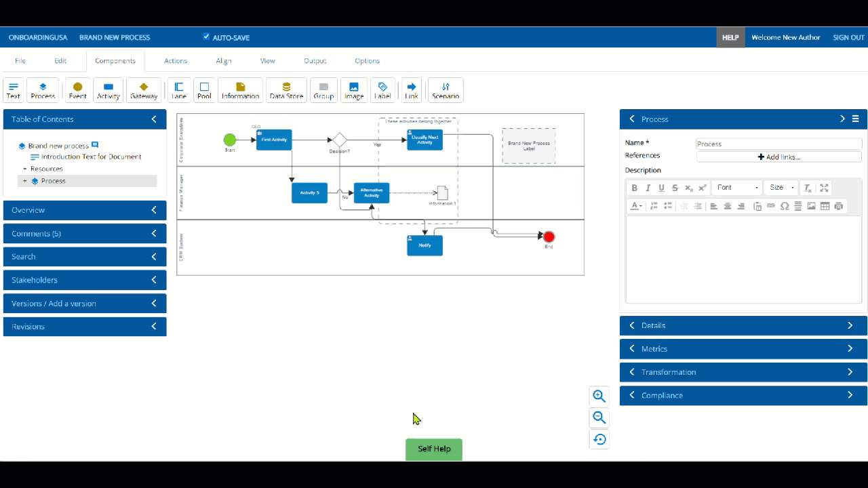This screenshot has width=868, height=488.
Task: Add a Lane component
Action: coord(179,90)
